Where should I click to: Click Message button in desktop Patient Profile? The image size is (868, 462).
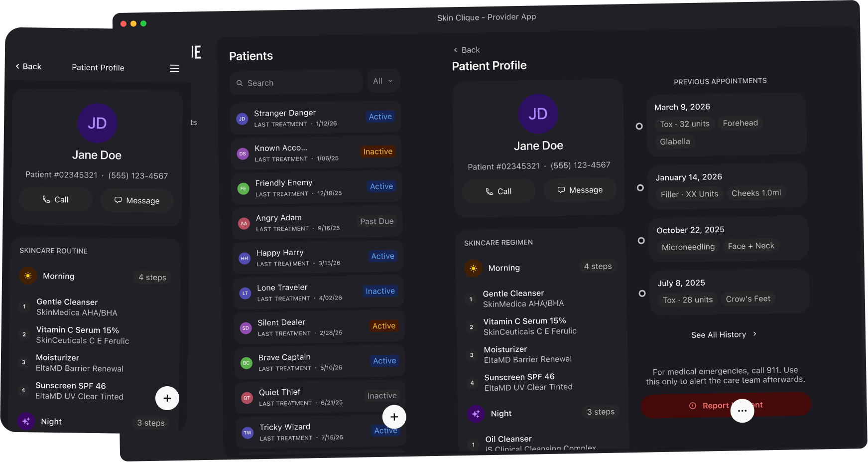click(580, 190)
